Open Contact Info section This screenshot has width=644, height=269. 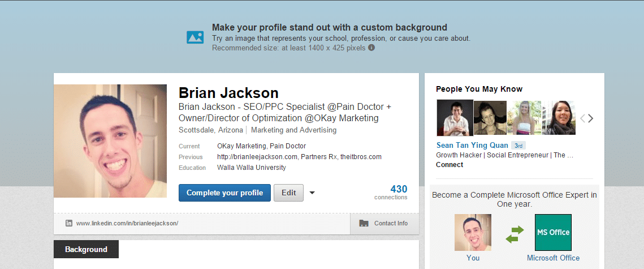(384, 223)
